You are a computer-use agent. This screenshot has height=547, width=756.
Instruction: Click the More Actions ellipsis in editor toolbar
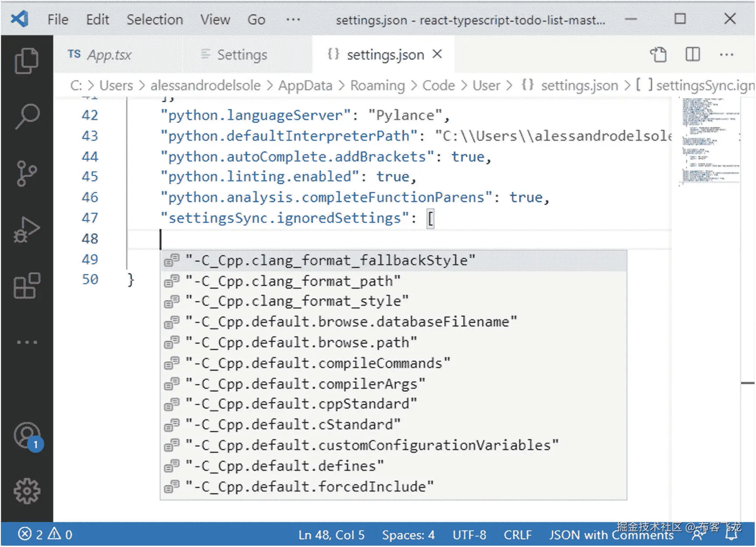coord(727,54)
